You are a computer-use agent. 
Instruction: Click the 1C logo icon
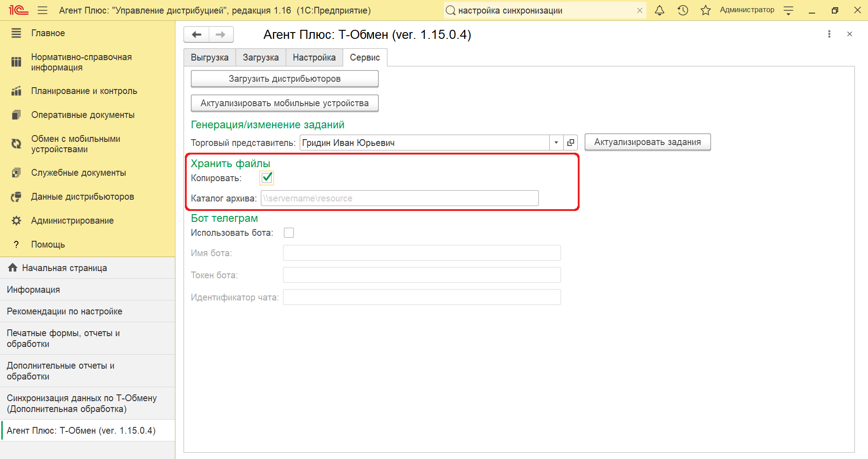click(x=18, y=10)
